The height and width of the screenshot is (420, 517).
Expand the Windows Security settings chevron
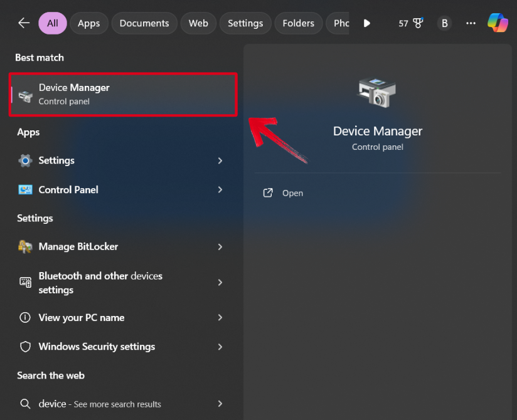(220, 347)
